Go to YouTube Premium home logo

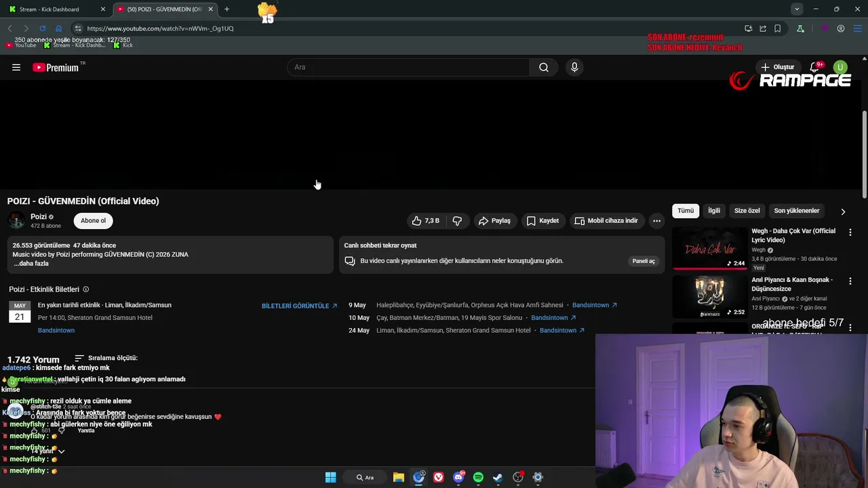pyautogui.click(x=56, y=67)
